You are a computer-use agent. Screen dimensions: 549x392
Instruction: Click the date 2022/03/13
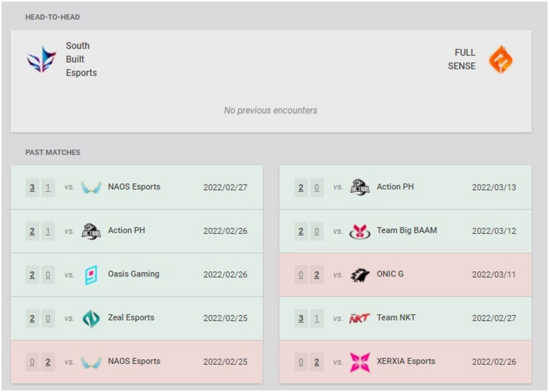(x=494, y=187)
